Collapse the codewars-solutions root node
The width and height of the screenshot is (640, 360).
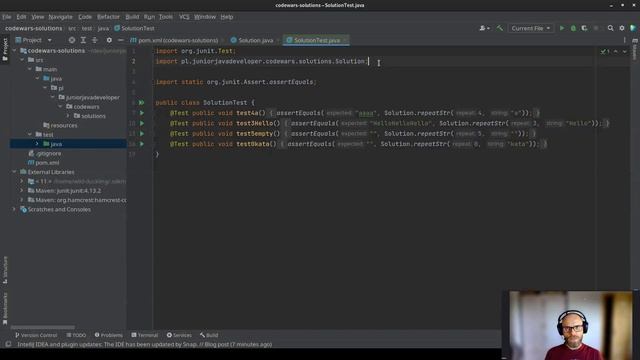[14, 51]
